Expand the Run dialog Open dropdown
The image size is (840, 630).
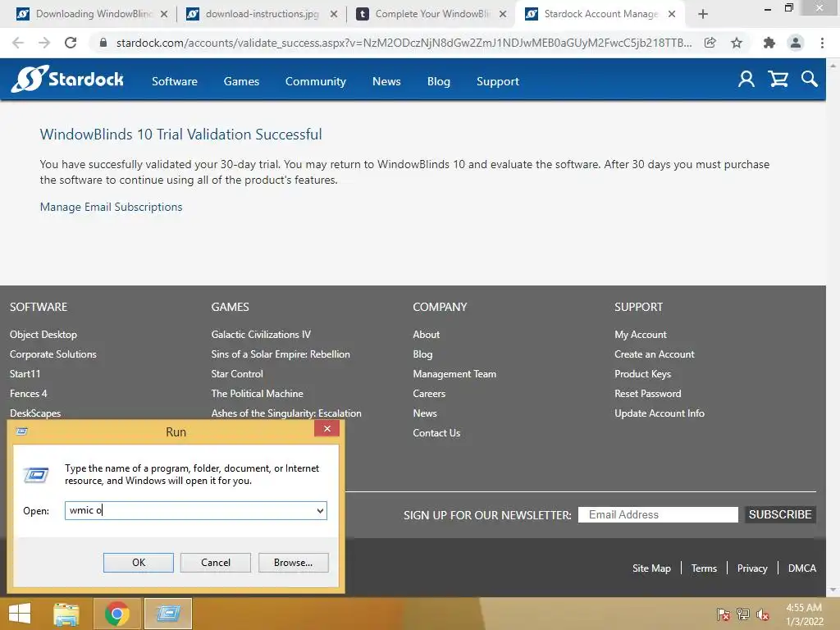[x=320, y=510]
